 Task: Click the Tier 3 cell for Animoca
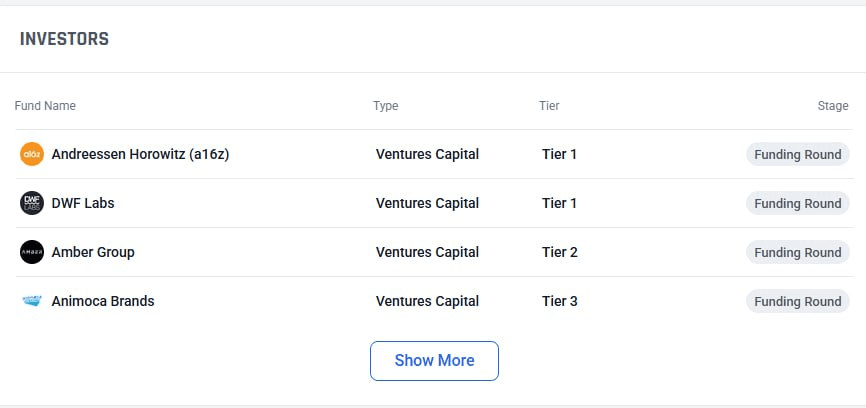(559, 301)
